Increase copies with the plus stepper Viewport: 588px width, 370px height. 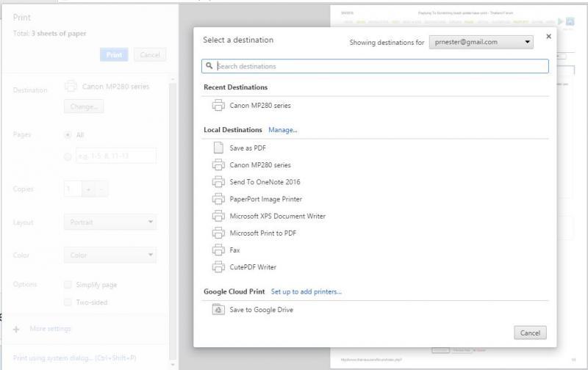88,189
